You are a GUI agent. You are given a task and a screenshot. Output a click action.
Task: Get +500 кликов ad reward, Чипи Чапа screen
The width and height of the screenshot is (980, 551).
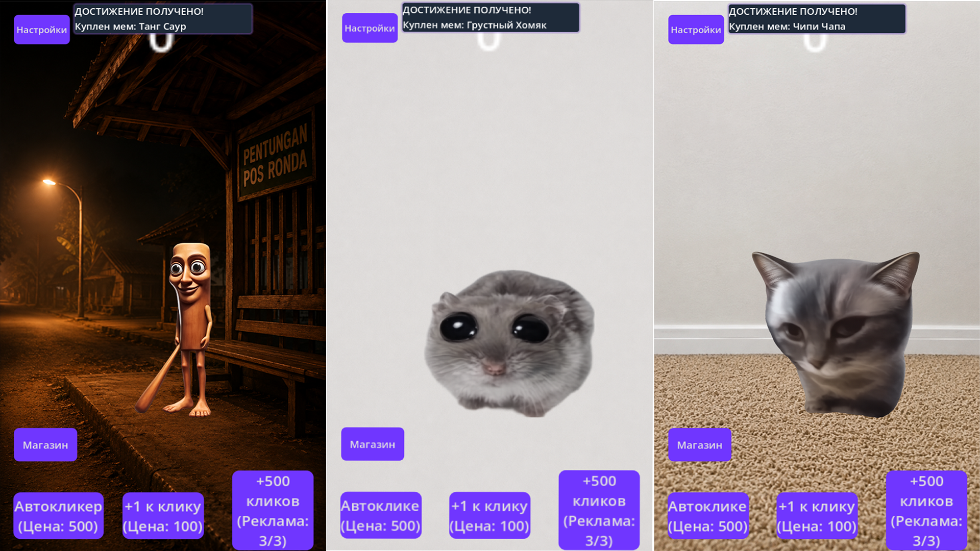(926, 510)
